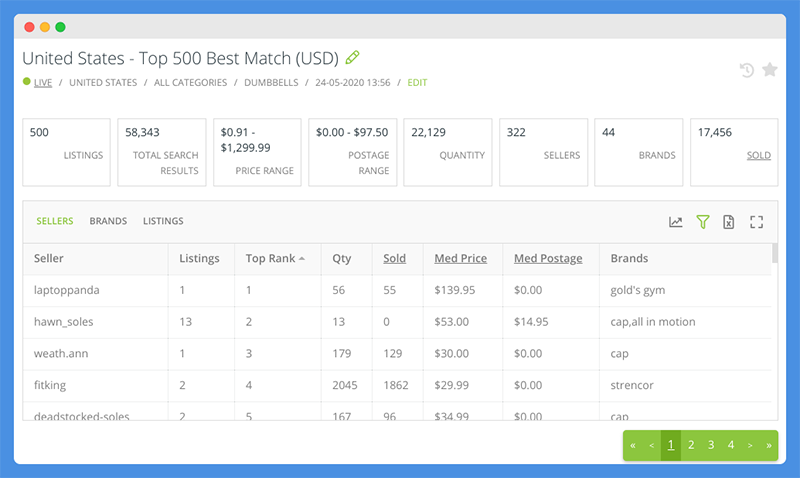Go to next page with > button
Viewport: 800px width, 478px height.
pyautogui.click(x=750, y=445)
